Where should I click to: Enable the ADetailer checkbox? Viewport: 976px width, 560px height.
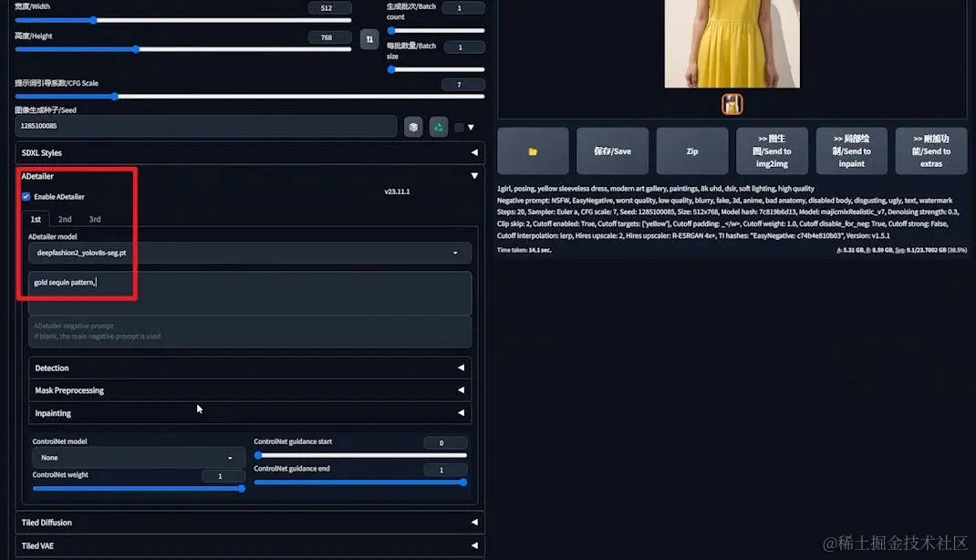tap(26, 197)
